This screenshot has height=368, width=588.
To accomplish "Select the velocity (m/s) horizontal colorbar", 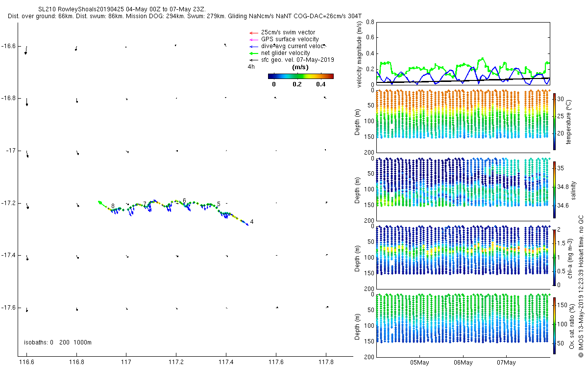I will coord(301,76).
